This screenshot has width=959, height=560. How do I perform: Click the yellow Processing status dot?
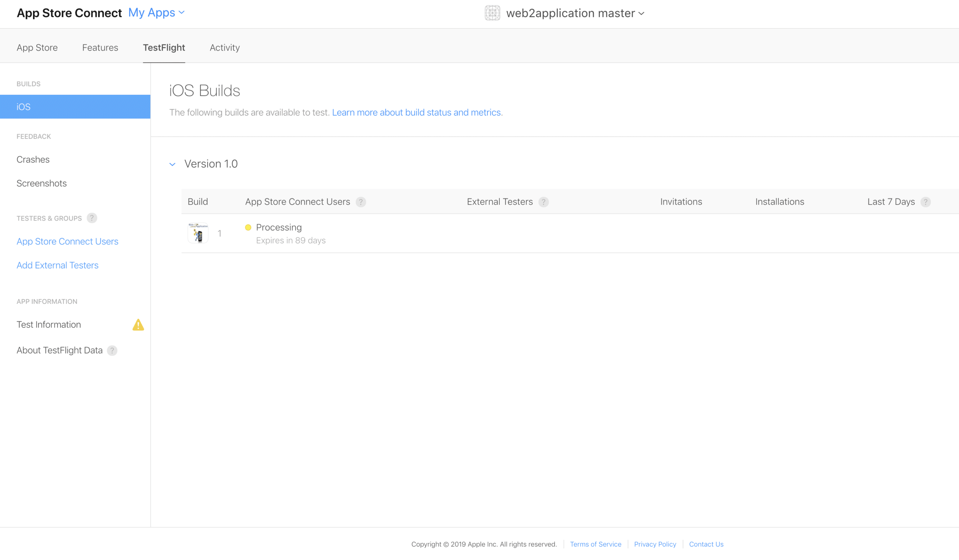coord(248,227)
